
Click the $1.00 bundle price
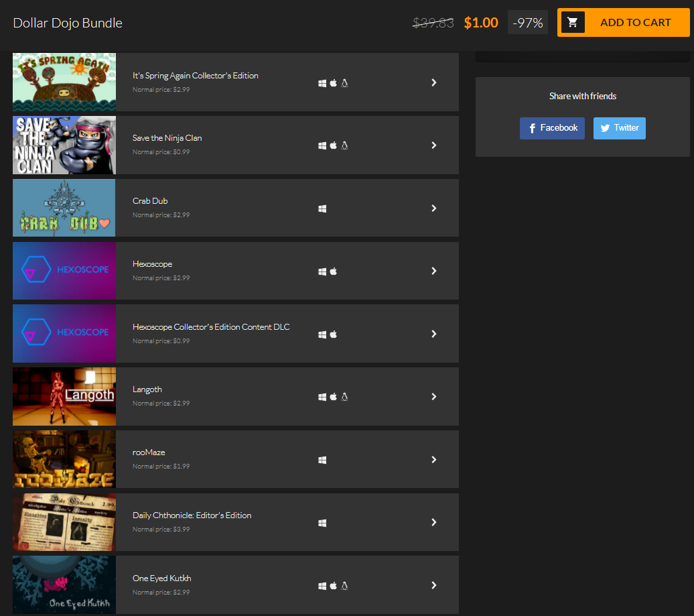[481, 23]
